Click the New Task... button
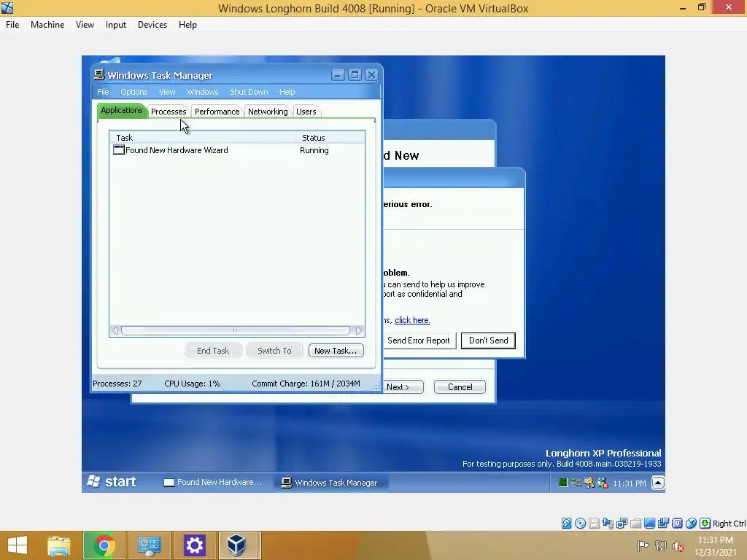The width and height of the screenshot is (747, 560). click(x=336, y=351)
